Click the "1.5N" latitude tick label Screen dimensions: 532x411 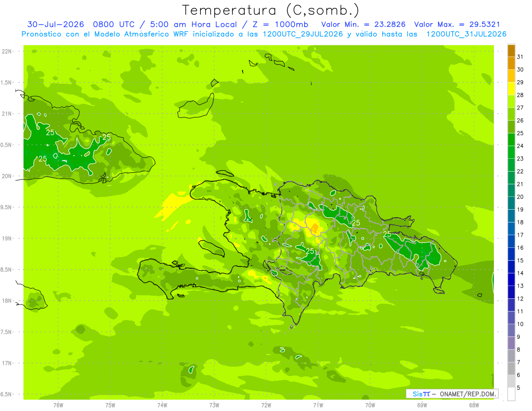pos(7,82)
